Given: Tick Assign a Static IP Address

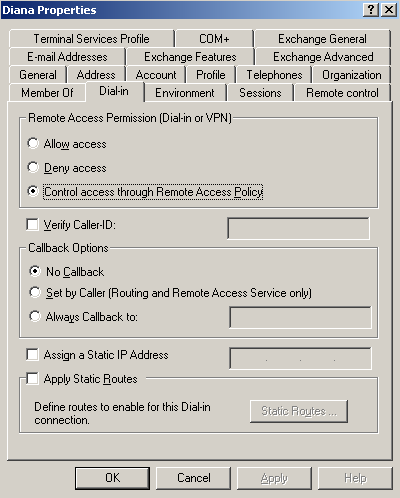Looking at the screenshot, I should [32, 354].
